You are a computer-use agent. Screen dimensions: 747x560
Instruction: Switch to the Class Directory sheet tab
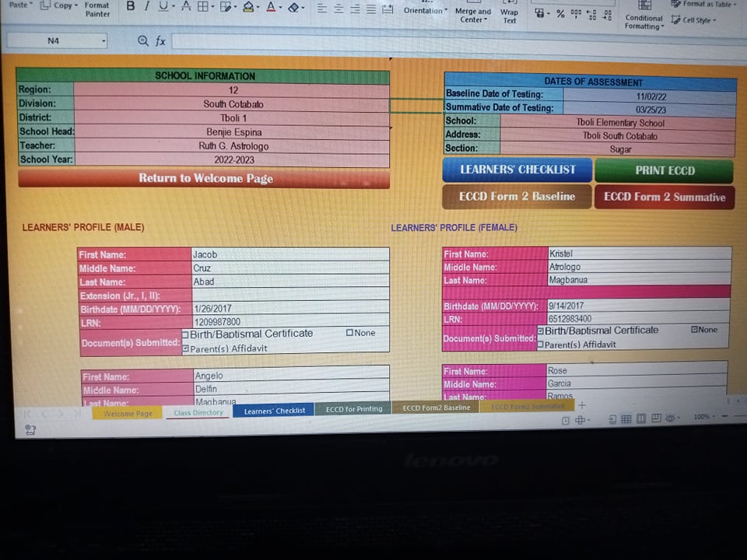pos(198,412)
